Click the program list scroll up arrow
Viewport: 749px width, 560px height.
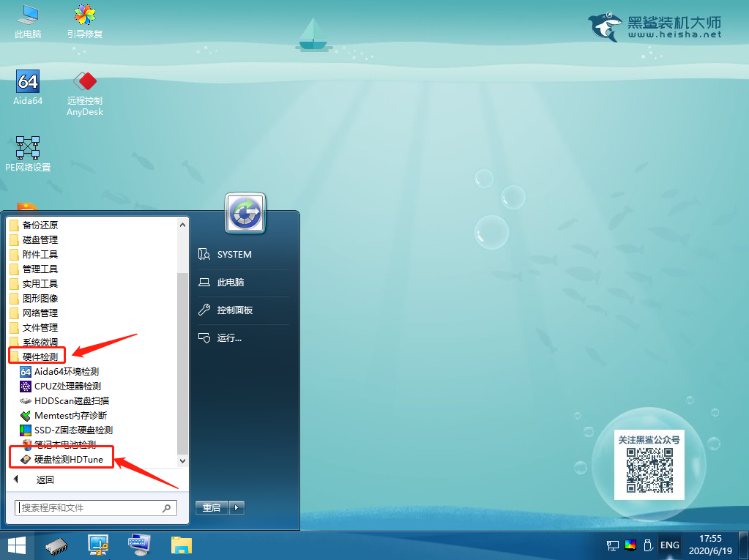pos(182,225)
